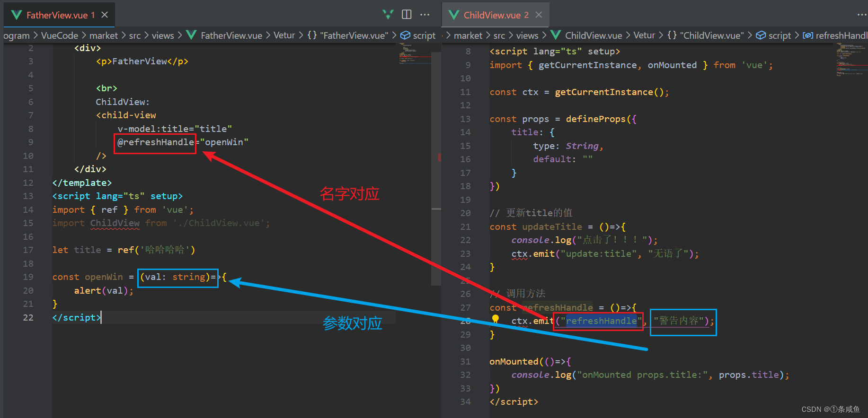
Task: Open script symbol breadcrumb in right editor
Action: (773, 35)
